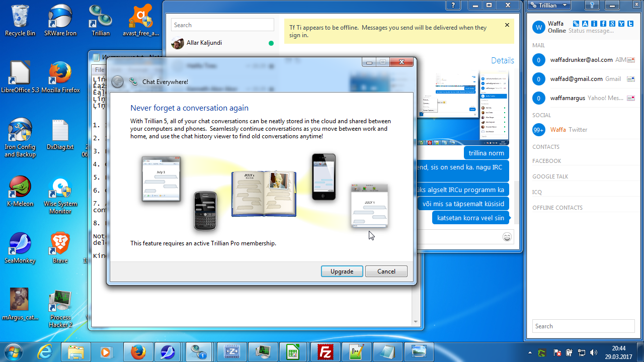Click the Trillian/Astra account status icon
This screenshot has height=362, width=644.
[576, 24]
